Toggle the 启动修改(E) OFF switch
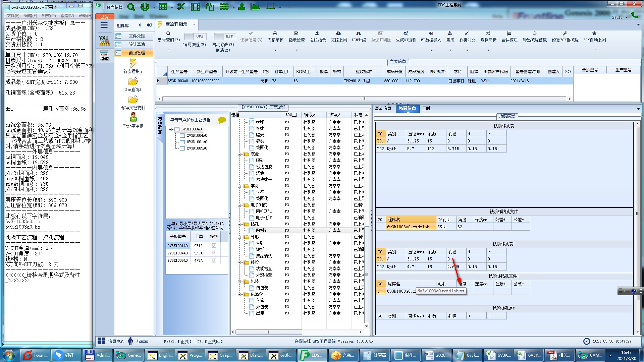Viewport: 644px width, 362px height. tap(225, 36)
